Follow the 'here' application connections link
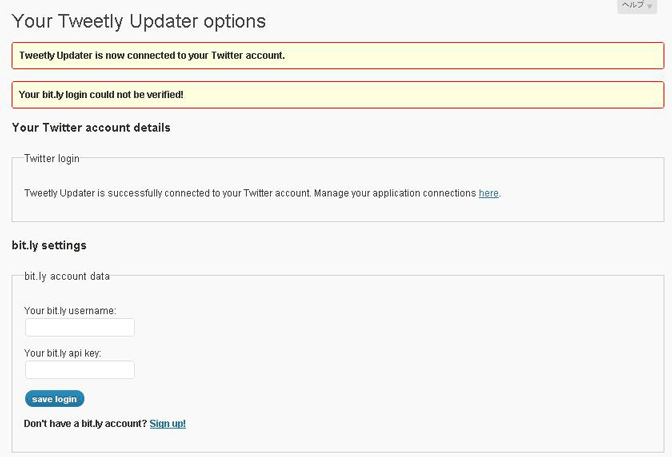 point(489,193)
